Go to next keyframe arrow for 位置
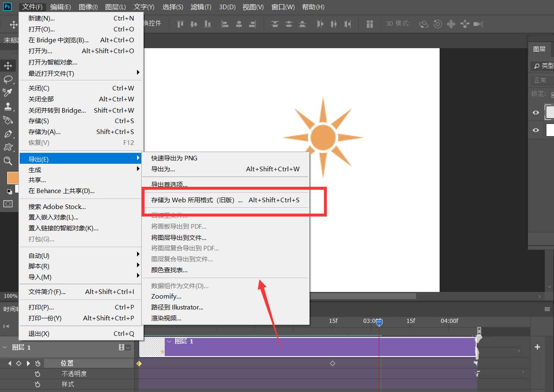Image resolution: width=554 pixels, height=392 pixels. click(x=28, y=363)
